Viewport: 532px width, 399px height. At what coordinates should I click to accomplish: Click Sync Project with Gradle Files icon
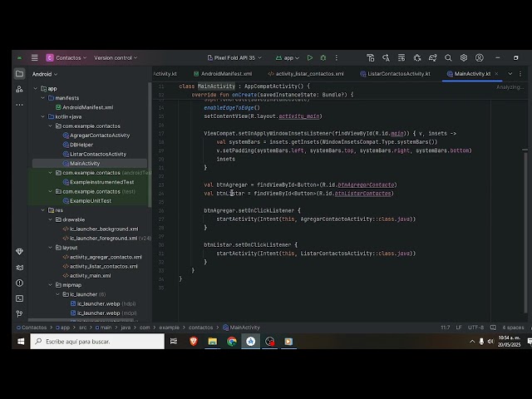coord(432,58)
